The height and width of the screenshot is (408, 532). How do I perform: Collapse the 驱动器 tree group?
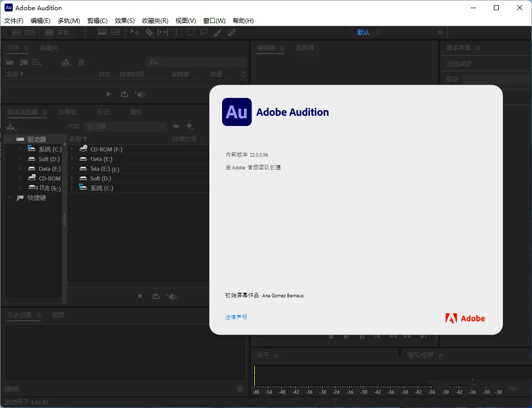pos(9,139)
